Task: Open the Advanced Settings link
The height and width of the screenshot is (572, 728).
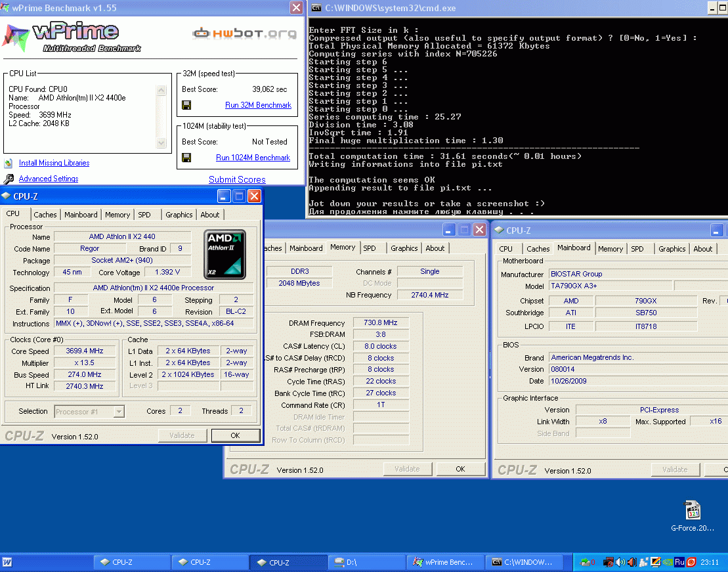Action: 49,179
